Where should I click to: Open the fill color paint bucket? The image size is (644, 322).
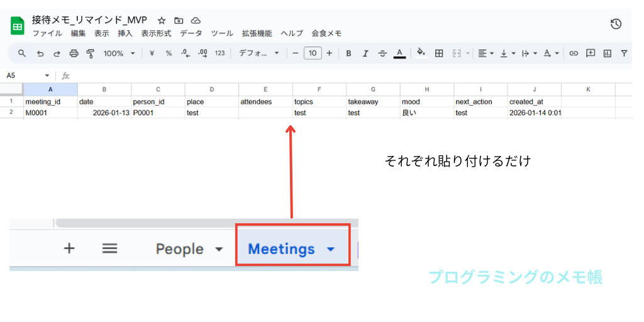pyautogui.click(x=421, y=53)
